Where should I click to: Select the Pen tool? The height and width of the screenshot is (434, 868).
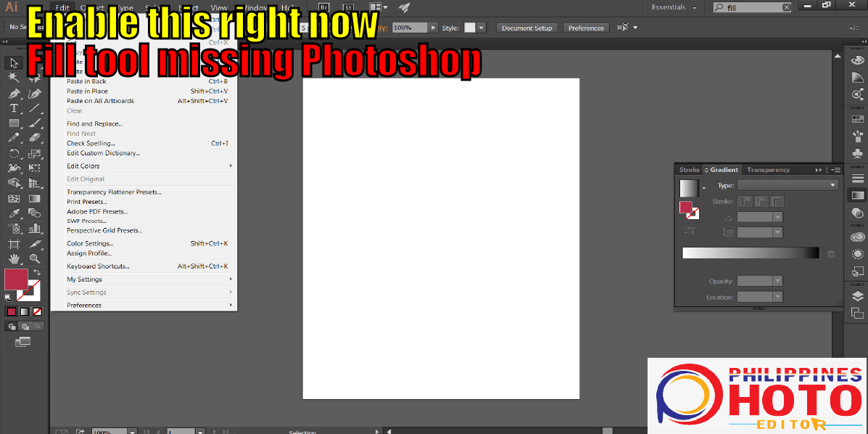pos(15,93)
